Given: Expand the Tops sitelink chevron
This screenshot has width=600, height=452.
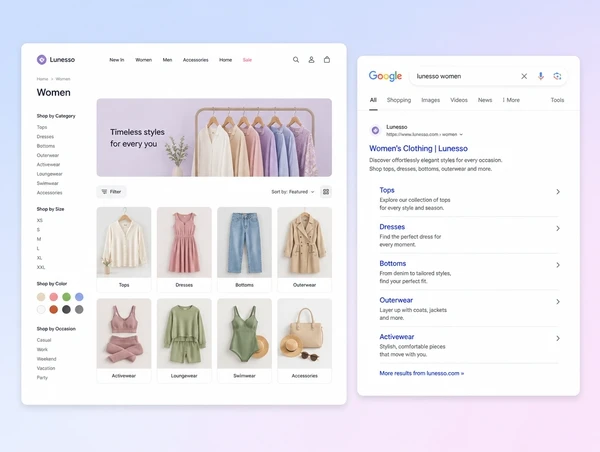Looking at the screenshot, I should pos(558,192).
